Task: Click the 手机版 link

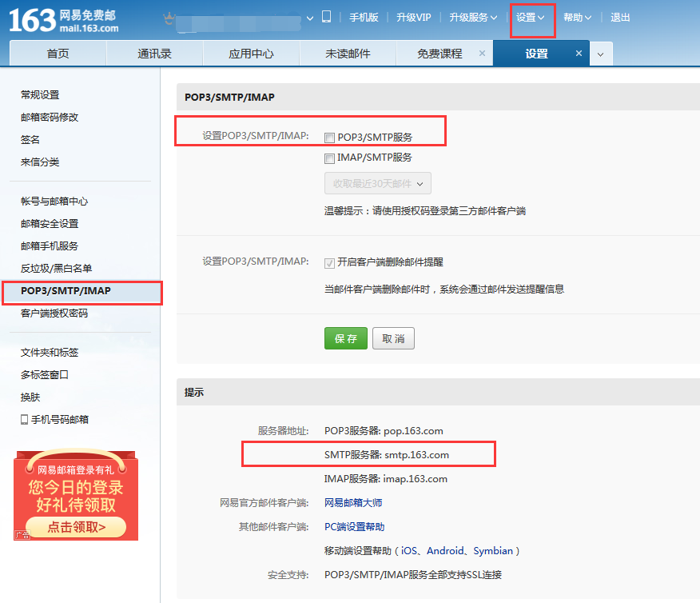Action: click(x=364, y=18)
